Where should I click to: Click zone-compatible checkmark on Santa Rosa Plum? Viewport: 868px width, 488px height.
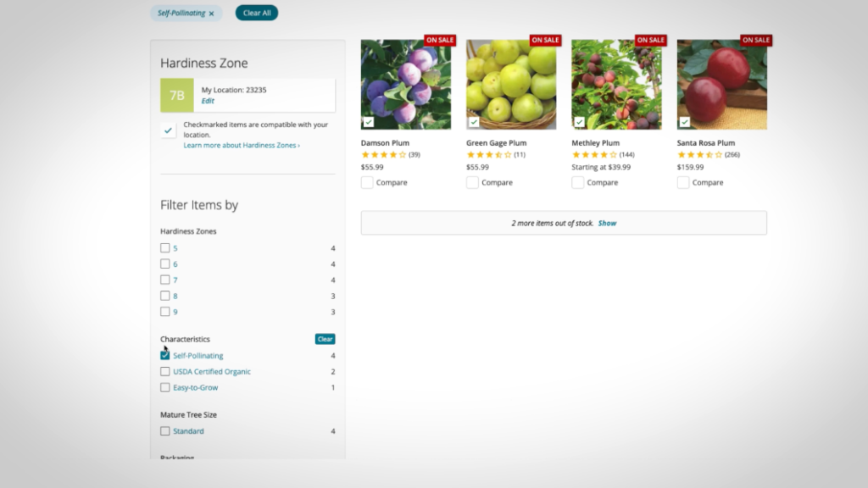[x=685, y=122]
